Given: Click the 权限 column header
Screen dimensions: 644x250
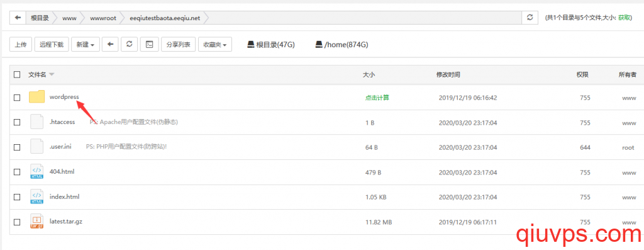Looking at the screenshot, I should [582, 74].
